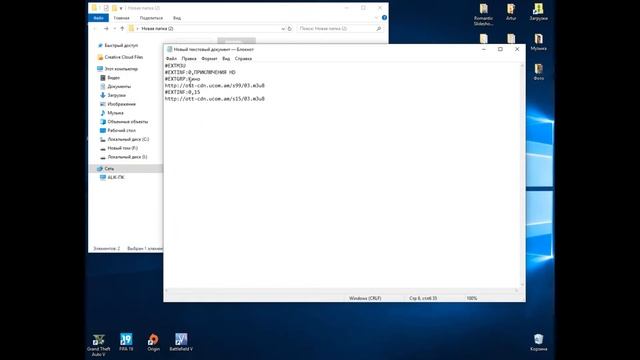Expand the Explorer ribbon with the chevron
The height and width of the screenshot is (360, 640).
point(376,18)
